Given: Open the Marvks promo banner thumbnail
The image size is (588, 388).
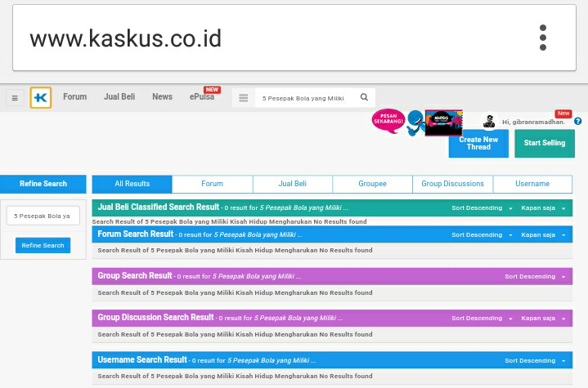Looking at the screenshot, I should pos(443,123).
